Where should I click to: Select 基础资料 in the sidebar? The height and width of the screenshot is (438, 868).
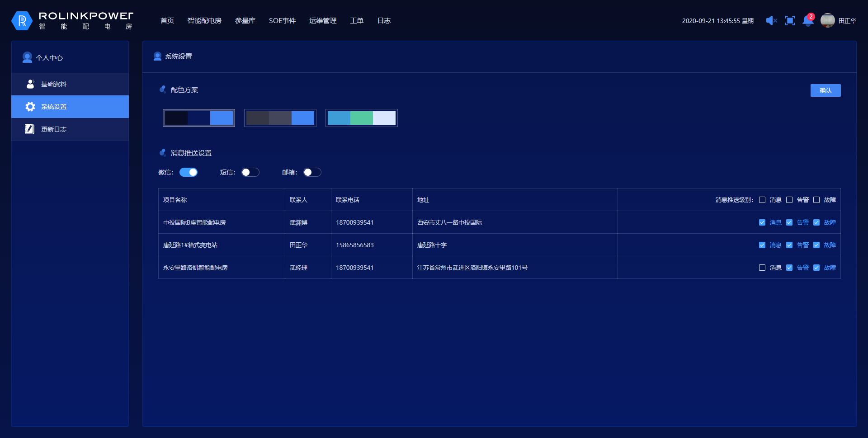pos(70,84)
